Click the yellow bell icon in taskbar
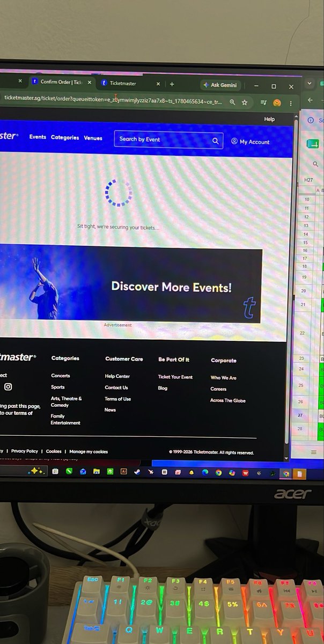 pyautogui.click(x=192, y=473)
